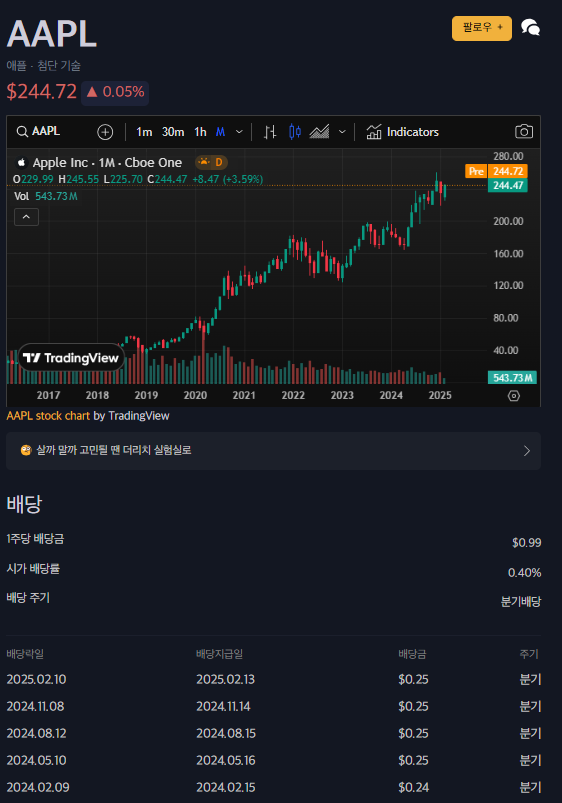Click the 0.05% change badge
Screen dimensions: 562x803
coord(115,92)
